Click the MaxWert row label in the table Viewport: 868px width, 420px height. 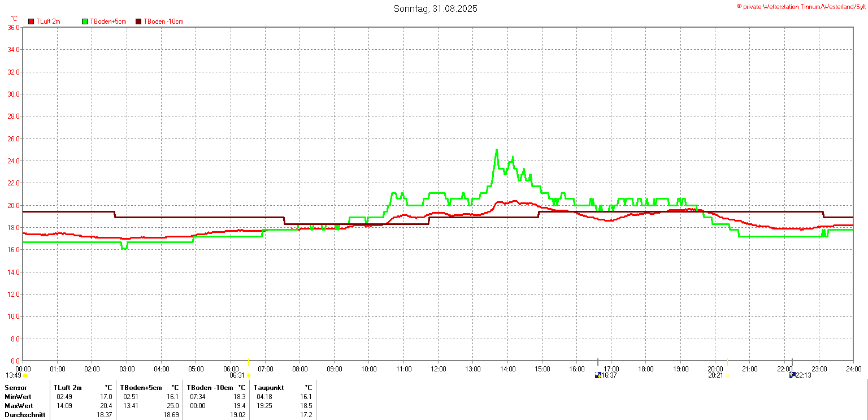pyautogui.click(x=19, y=406)
